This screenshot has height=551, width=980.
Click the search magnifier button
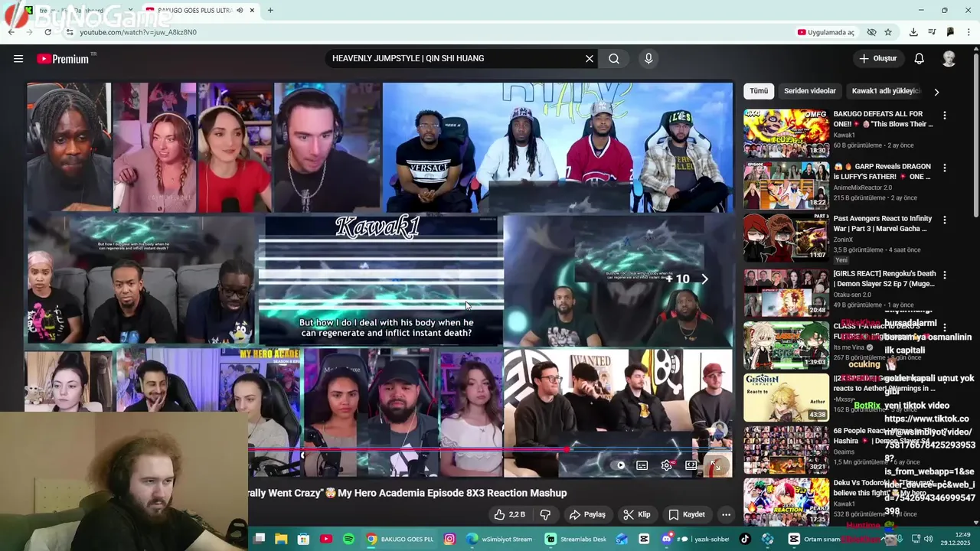point(614,59)
